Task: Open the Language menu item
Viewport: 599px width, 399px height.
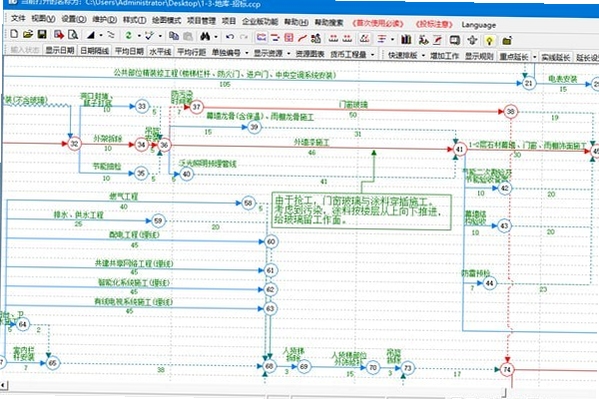Action: coord(479,25)
